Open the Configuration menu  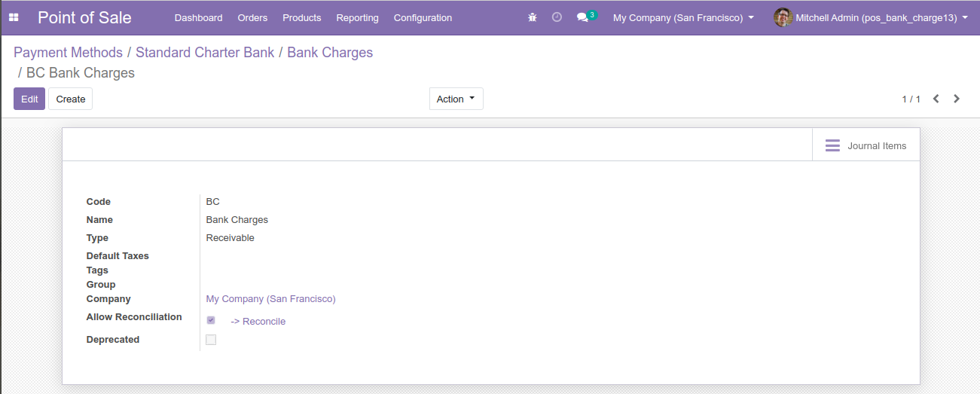pyautogui.click(x=423, y=17)
